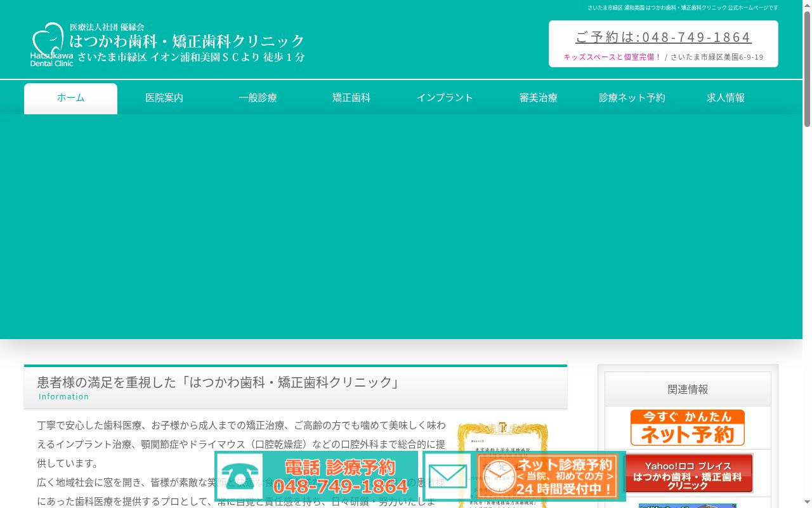
Task: Click the envelope mail icon in the floating banner
Action: coord(448,477)
